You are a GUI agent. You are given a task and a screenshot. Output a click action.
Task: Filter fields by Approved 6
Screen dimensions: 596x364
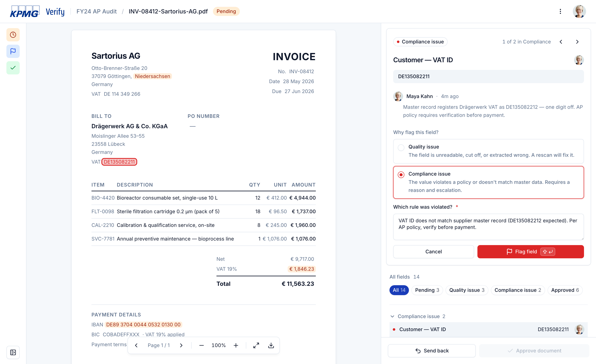click(x=565, y=290)
